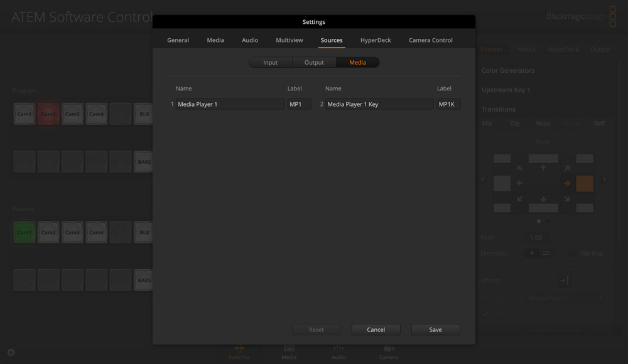Select Cam3 on the Preview bus
628x364 pixels.
pyautogui.click(x=72, y=232)
